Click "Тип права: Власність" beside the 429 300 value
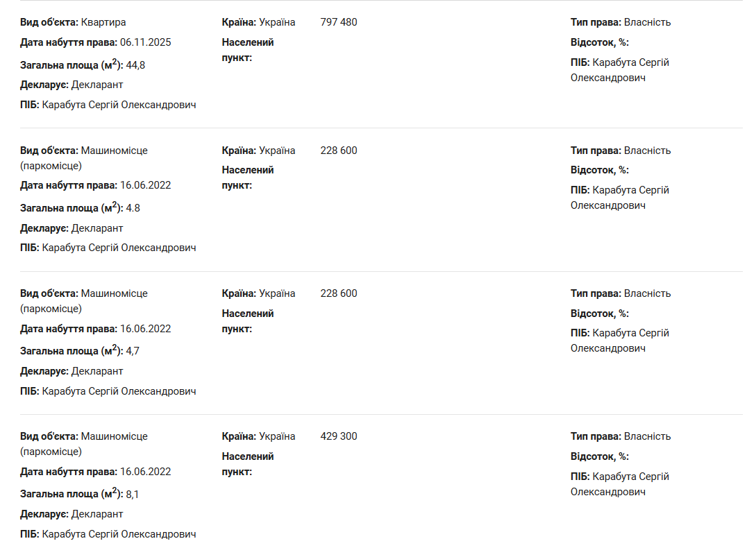 pos(621,436)
